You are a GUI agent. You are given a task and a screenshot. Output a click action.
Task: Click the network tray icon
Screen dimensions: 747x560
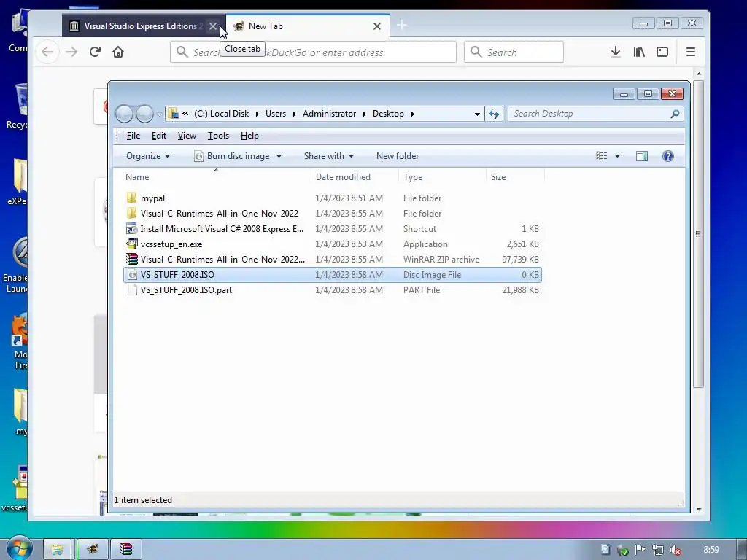point(658,550)
